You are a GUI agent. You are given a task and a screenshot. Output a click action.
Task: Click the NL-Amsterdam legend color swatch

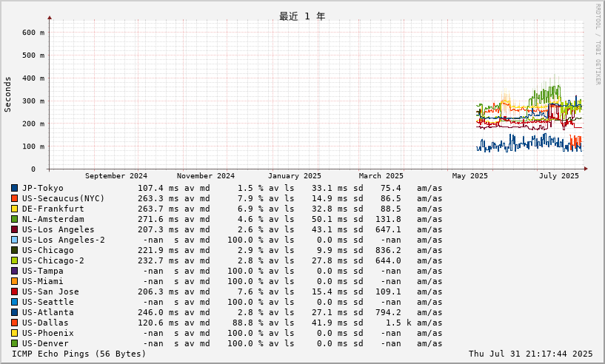[x=14, y=219]
